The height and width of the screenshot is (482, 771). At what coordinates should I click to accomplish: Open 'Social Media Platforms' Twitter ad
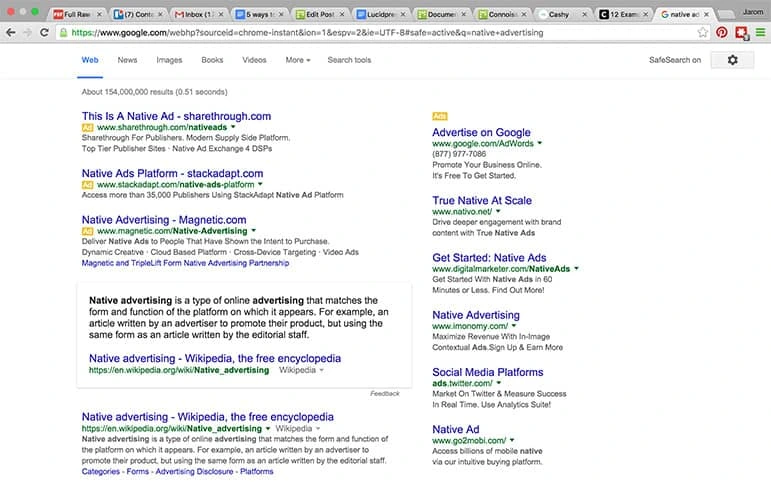coord(488,372)
